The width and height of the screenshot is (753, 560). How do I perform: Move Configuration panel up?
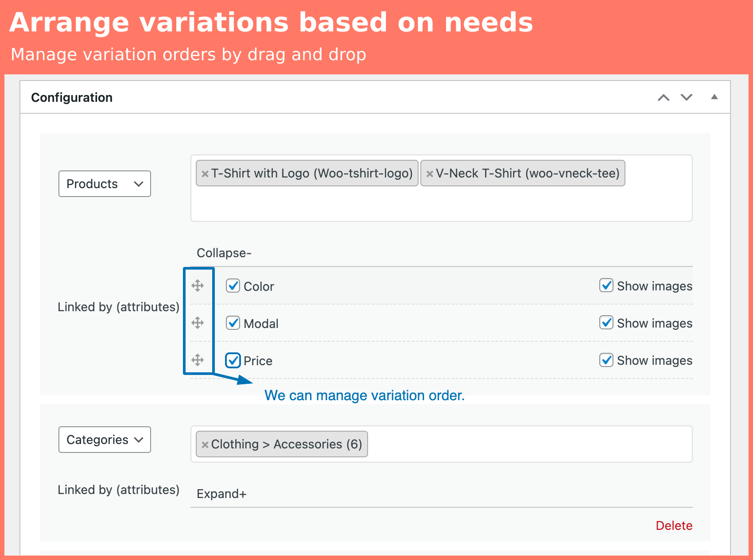point(663,97)
